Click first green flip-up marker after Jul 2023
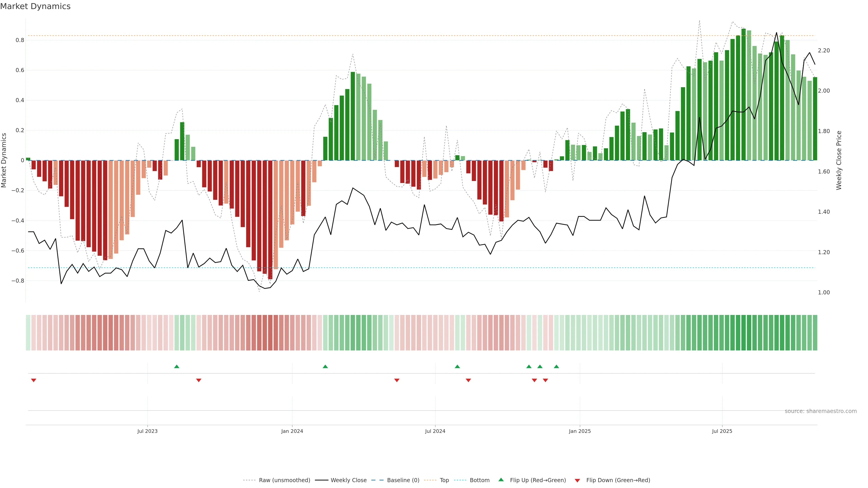The width and height of the screenshot is (868, 488). 177,366
